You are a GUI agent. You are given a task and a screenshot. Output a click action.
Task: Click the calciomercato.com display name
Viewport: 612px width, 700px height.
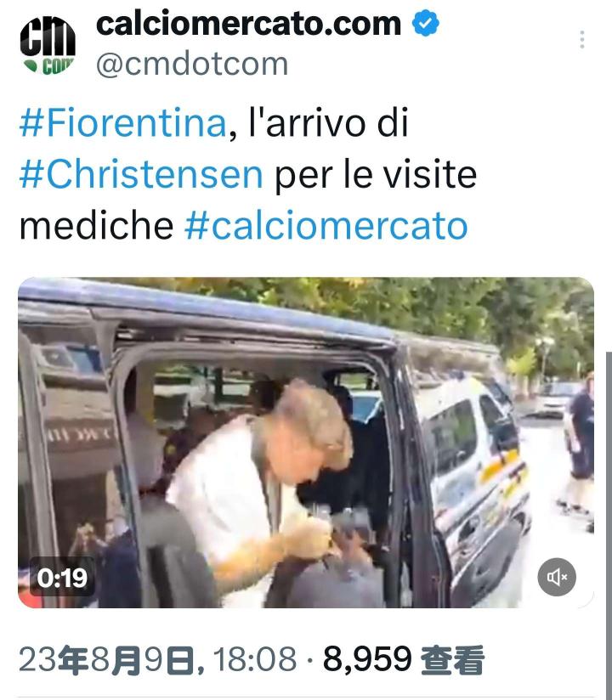click(249, 24)
